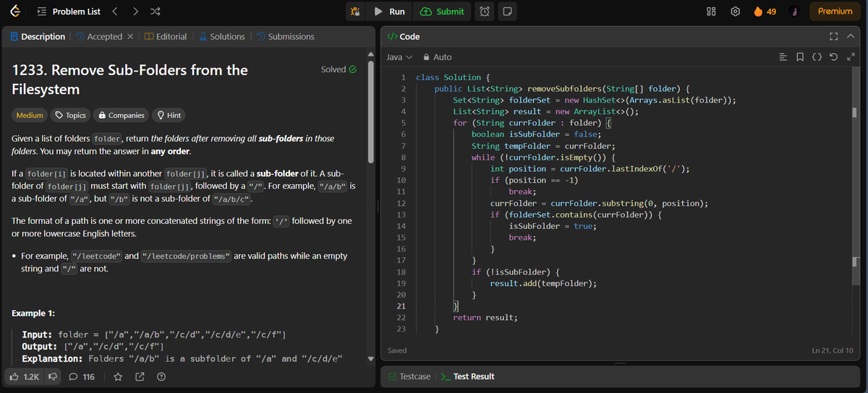This screenshot has height=393, width=868.
Task: View the streak flame counter 49
Action: [x=765, y=12]
